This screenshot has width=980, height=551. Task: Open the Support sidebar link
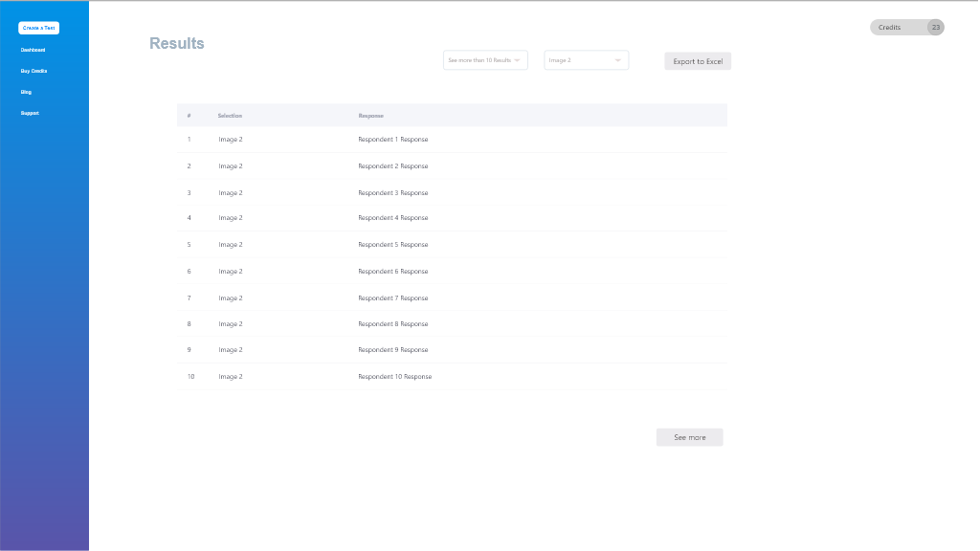[x=30, y=113]
